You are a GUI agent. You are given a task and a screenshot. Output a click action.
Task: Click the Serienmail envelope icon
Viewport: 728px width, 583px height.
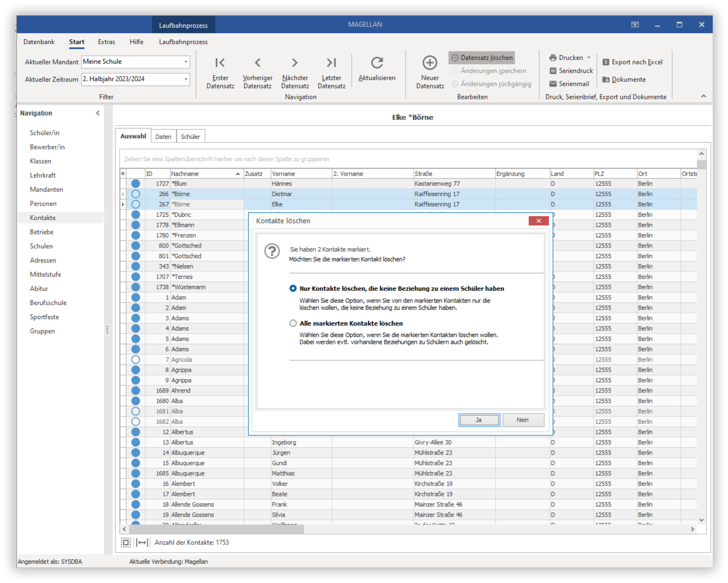coord(553,84)
